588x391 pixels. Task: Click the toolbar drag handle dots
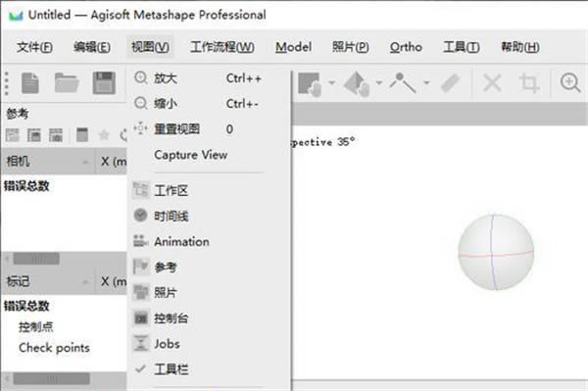tap(7, 83)
